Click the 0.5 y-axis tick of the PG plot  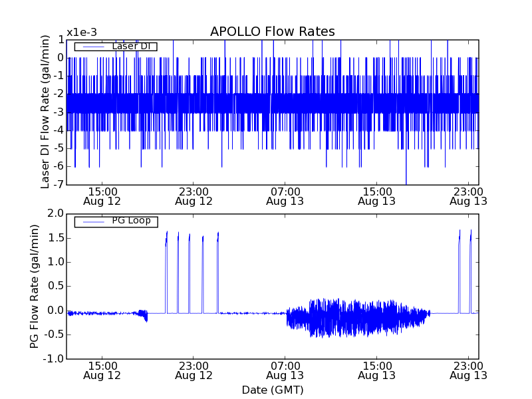click(55, 286)
